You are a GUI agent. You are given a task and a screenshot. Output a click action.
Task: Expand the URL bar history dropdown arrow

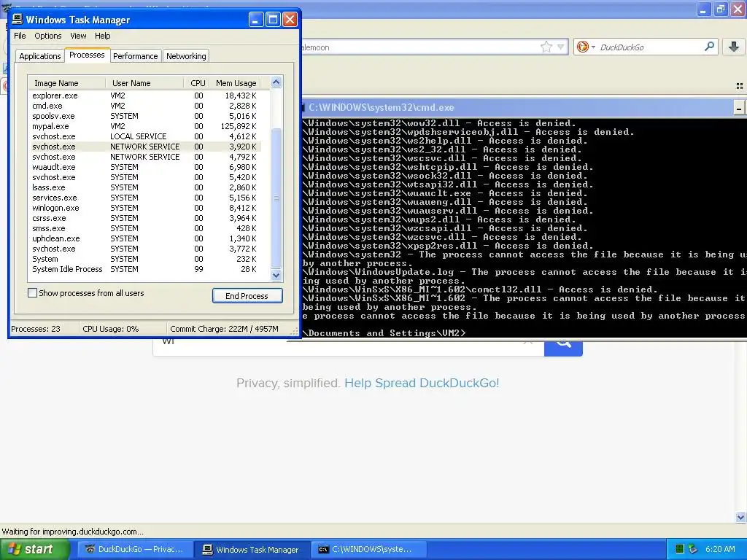560,47
